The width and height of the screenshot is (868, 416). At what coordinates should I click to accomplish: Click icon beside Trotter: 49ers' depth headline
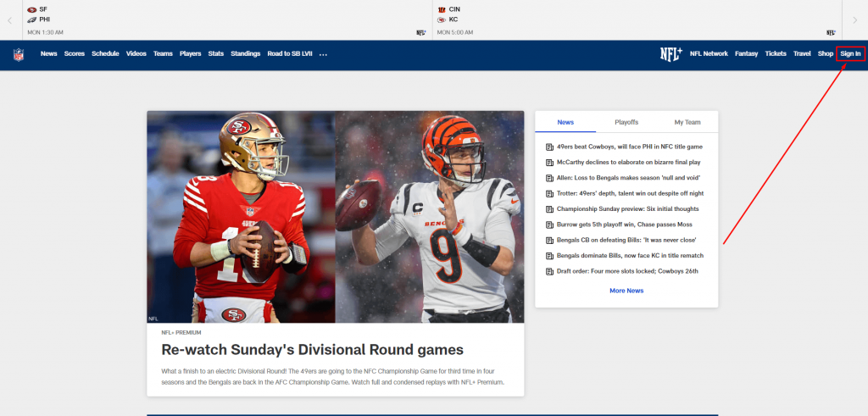point(549,194)
